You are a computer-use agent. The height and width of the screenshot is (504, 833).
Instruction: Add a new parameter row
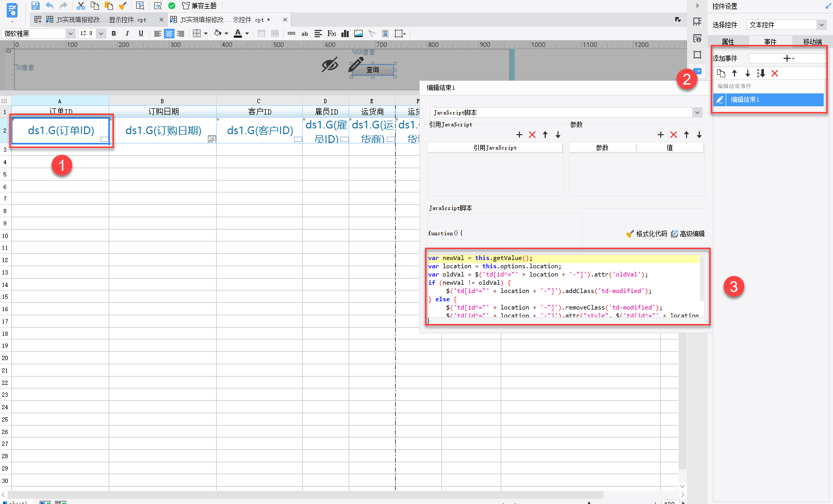(x=661, y=135)
